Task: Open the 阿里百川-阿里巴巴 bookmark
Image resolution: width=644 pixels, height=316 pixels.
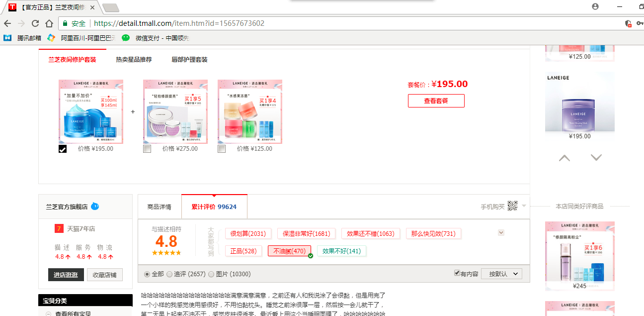Action: [x=81, y=38]
